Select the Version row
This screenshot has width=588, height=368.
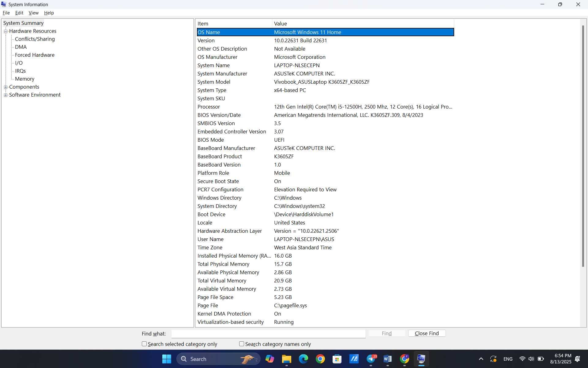coord(325,40)
